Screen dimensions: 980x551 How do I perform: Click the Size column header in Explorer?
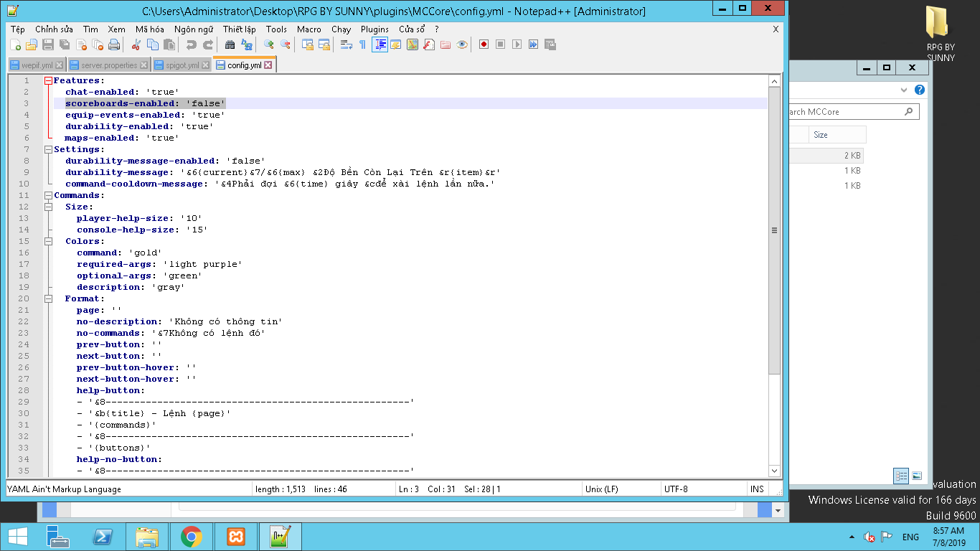point(837,135)
